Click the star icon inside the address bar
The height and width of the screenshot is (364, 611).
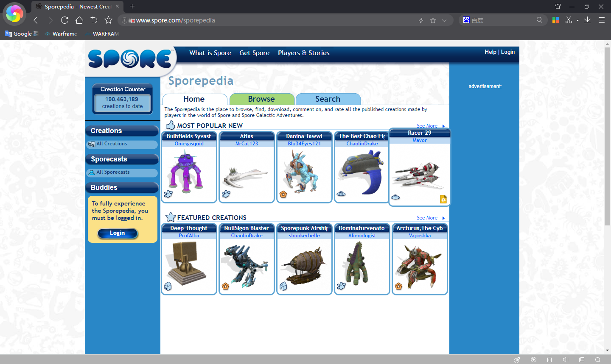[433, 20]
